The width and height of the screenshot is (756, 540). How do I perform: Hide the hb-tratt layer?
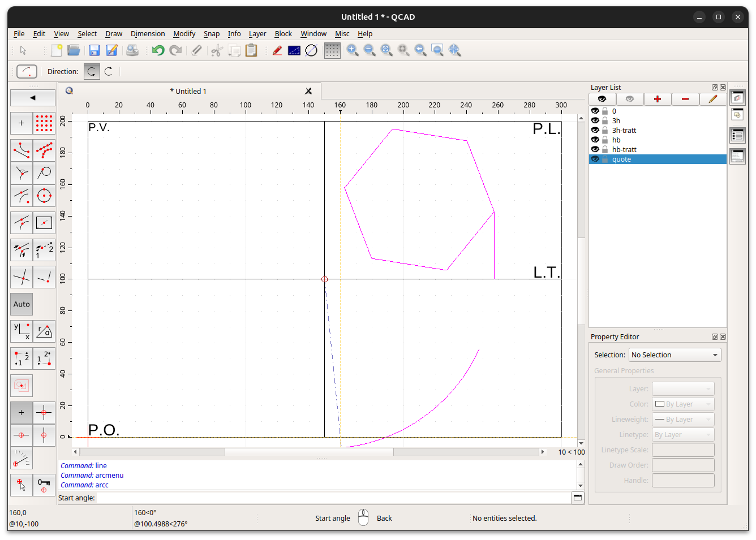595,149
